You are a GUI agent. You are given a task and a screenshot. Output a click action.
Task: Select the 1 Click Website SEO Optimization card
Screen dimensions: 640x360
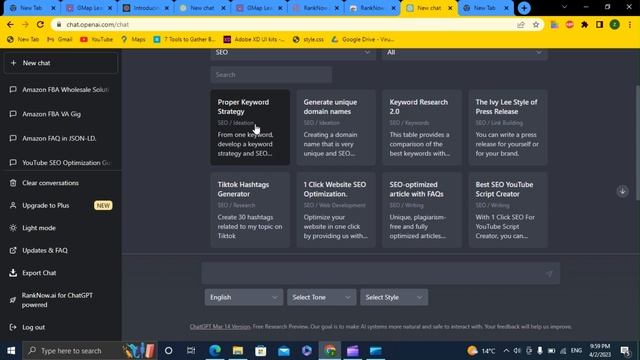(336, 210)
